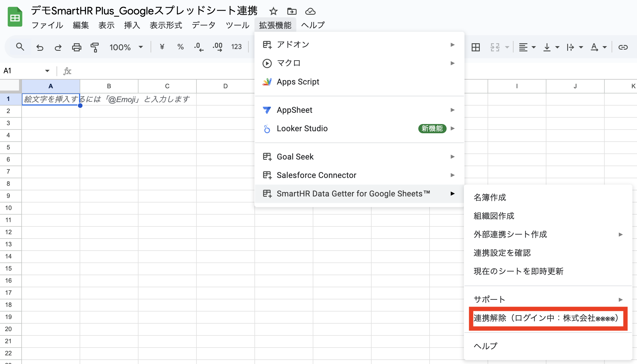637x364 pixels.
Task: Format as yen currency
Action: click(x=162, y=47)
